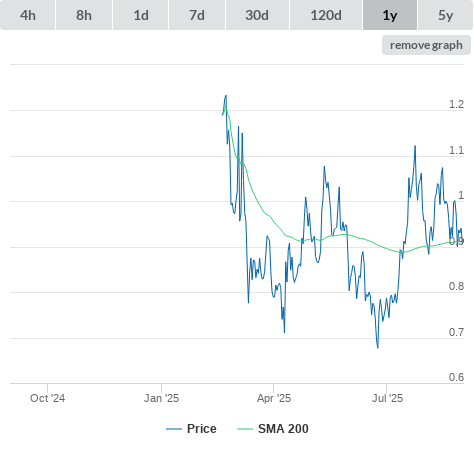Choose the 1d chart range
This screenshot has height=455, width=474.
point(141,15)
